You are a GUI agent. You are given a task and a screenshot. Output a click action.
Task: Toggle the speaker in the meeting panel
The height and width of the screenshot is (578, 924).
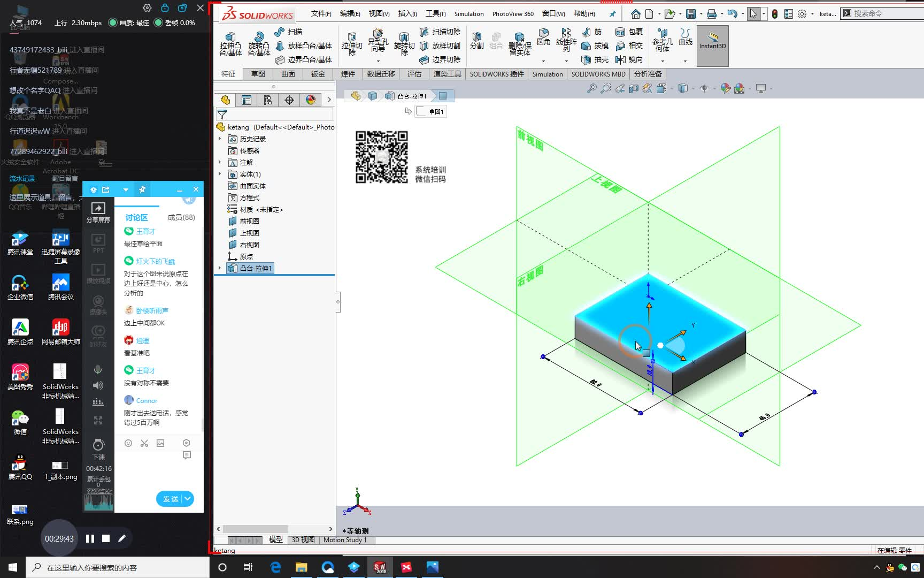(x=98, y=385)
